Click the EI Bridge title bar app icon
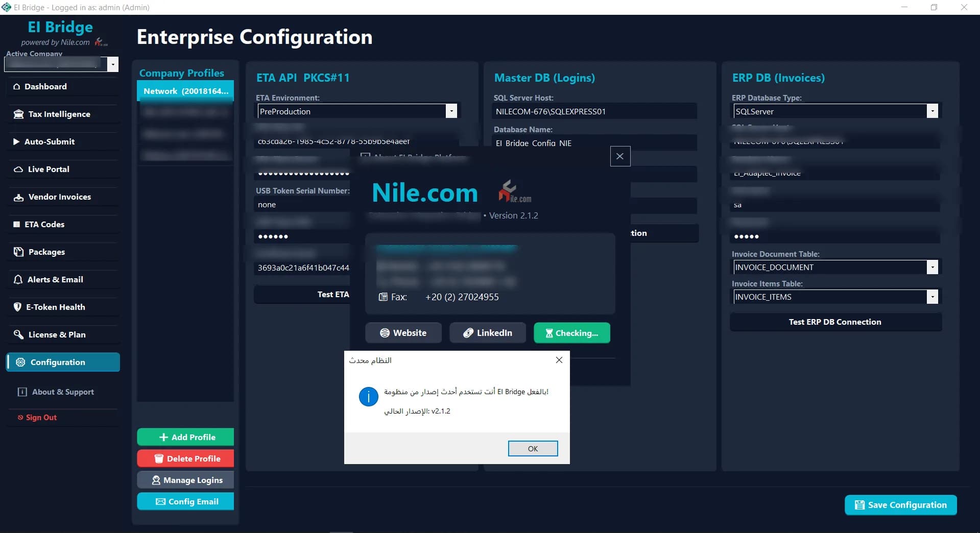This screenshot has height=533, width=980. pyautogui.click(x=6, y=7)
